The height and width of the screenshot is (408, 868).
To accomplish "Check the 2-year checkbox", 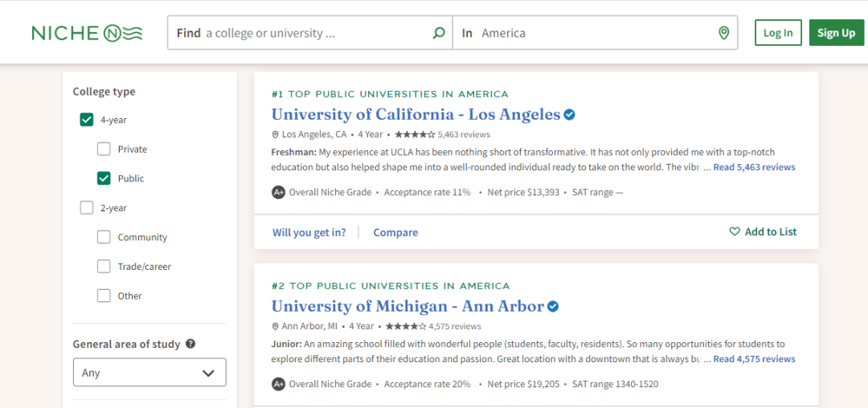I will 87,208.
